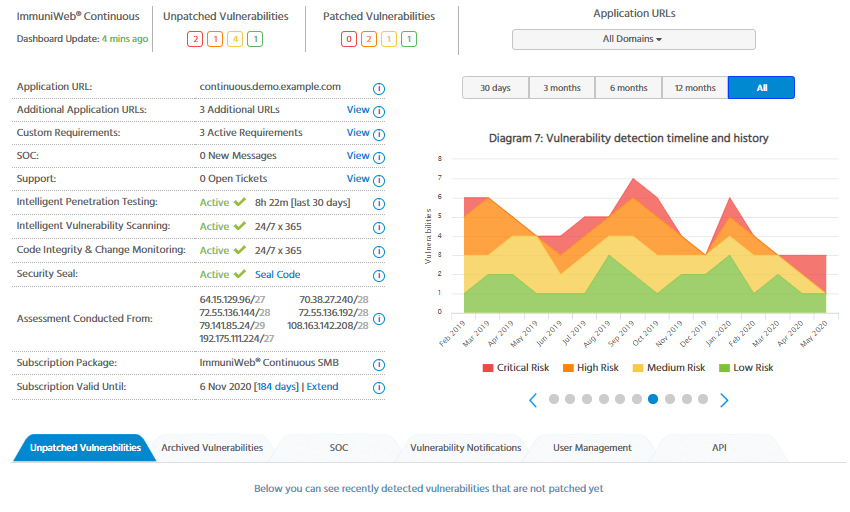Click red critical badge under Patched Vulnerabilities

pos(349,39)
